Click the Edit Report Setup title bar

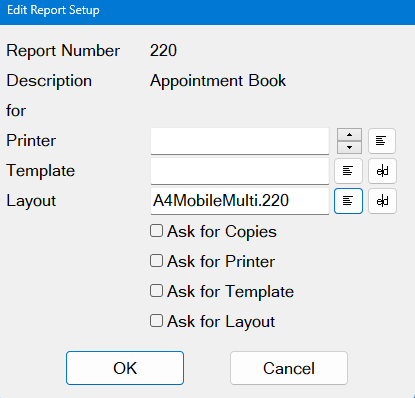(x=207, y=12)
